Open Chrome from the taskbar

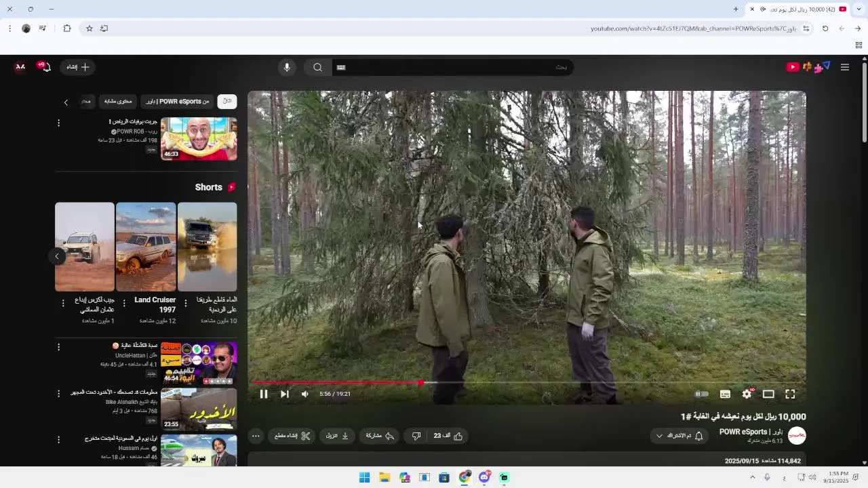pos(465,477)
